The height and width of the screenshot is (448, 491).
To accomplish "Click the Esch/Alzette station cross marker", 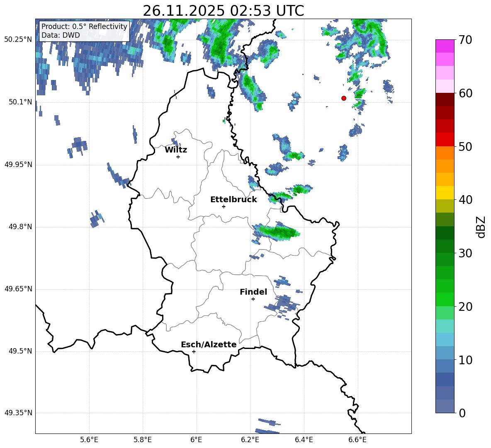I will [x=194, y=351].
